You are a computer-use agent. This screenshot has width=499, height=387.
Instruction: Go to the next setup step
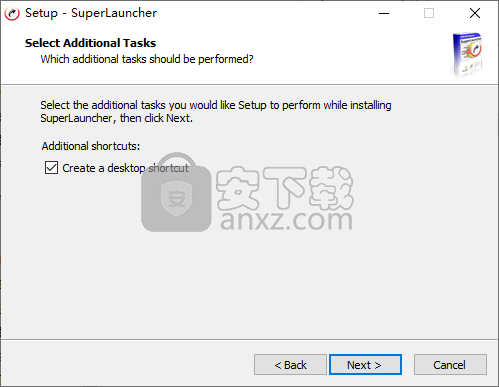click(365, 365)
